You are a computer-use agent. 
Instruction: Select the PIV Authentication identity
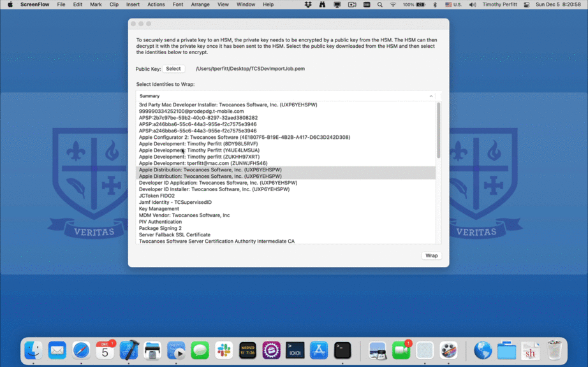[x=286, y=222]
